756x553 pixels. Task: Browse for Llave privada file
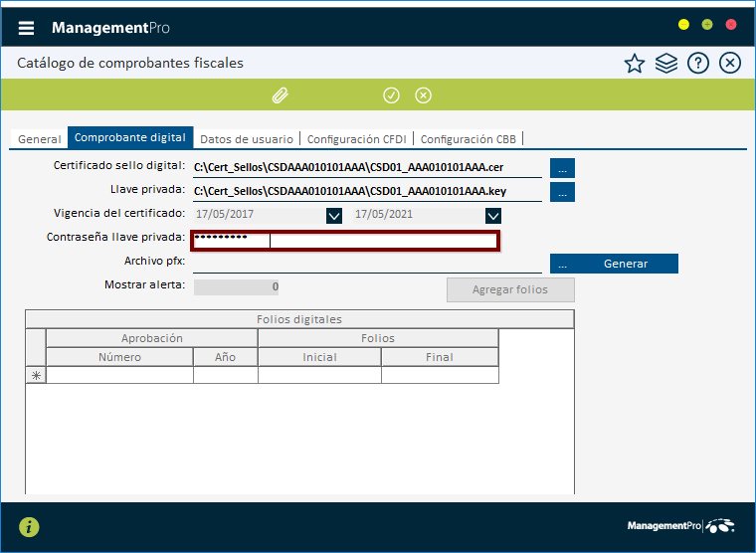click(562, 192)
